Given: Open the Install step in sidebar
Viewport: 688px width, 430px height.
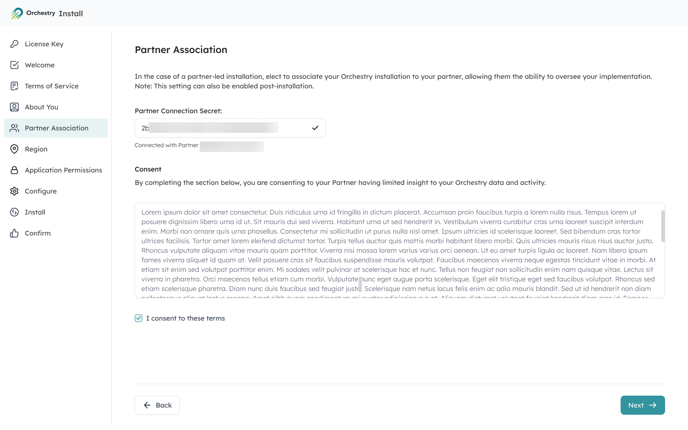Looking at the screenshot, I should [x=35, y=212].
